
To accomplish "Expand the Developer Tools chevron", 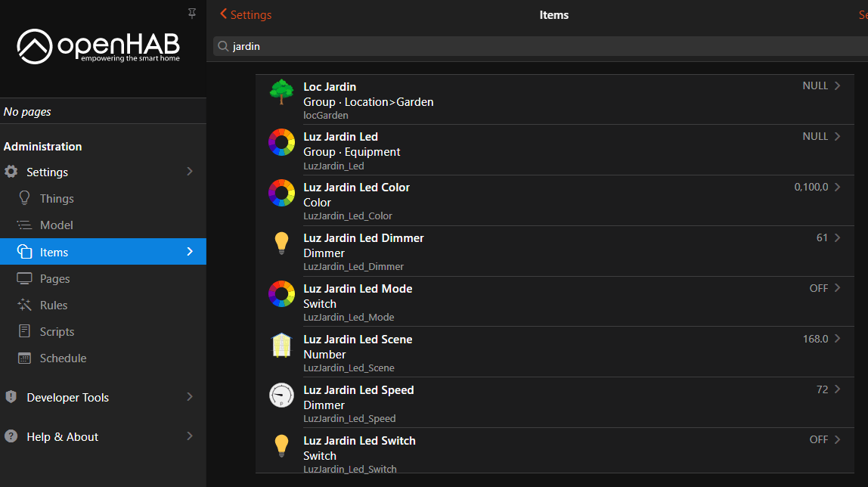I will pyautogui.click(x=190, y=397).
